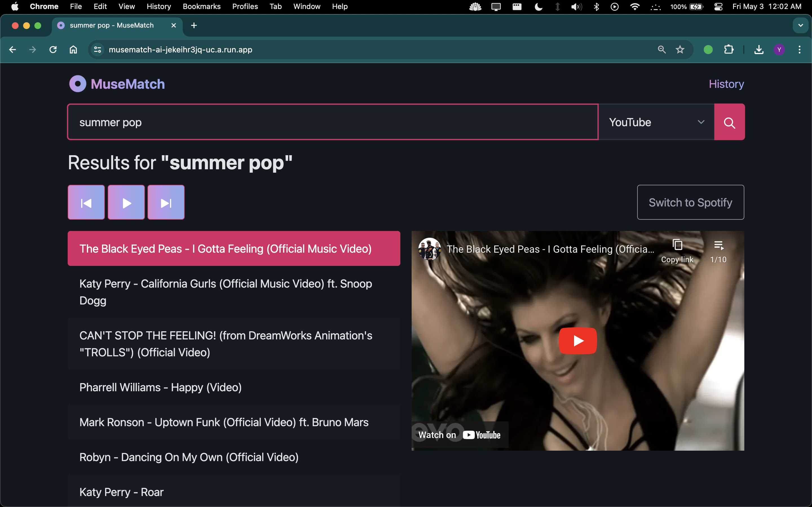Open the Chrome three-dot menu
812x507 pixels.
click(799, 50)
